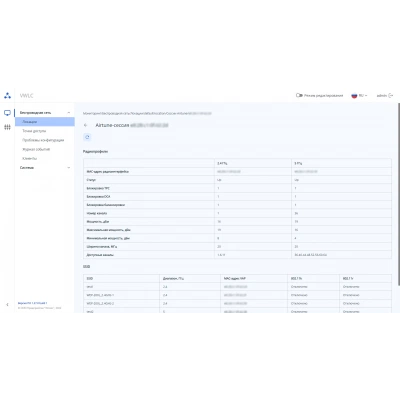400x400 pixels.
Task: Refresh the Airtune session data
Action: tap(87, 137)
